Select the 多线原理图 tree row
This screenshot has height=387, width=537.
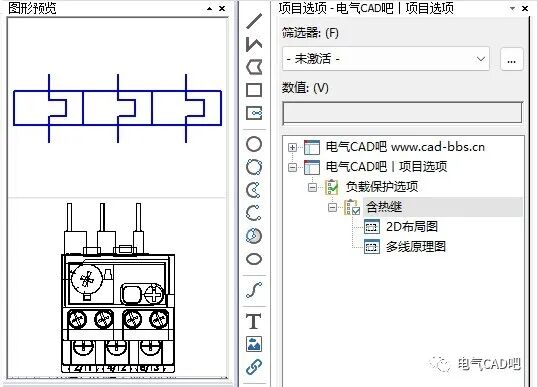[x=416, y=247]
